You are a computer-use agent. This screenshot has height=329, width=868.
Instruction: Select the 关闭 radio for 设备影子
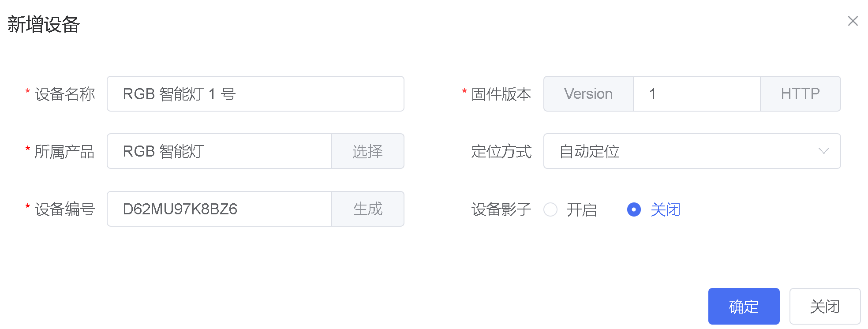[x=634, y=209]
